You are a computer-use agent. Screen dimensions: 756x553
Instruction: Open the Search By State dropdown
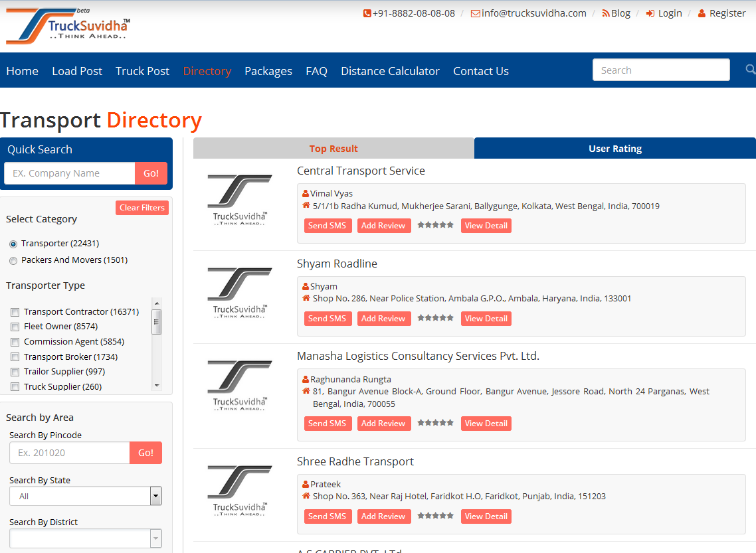86,496
